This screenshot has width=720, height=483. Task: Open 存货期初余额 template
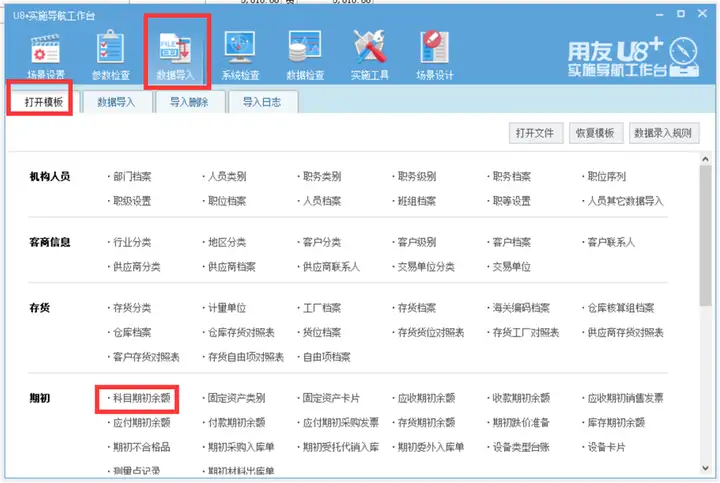point(426,422)
